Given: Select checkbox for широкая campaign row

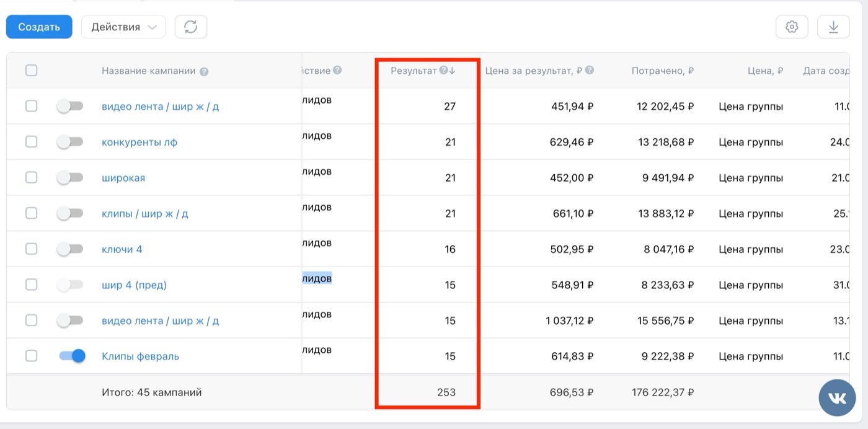Looking at the screenshot, I should (x=31, y=177).
